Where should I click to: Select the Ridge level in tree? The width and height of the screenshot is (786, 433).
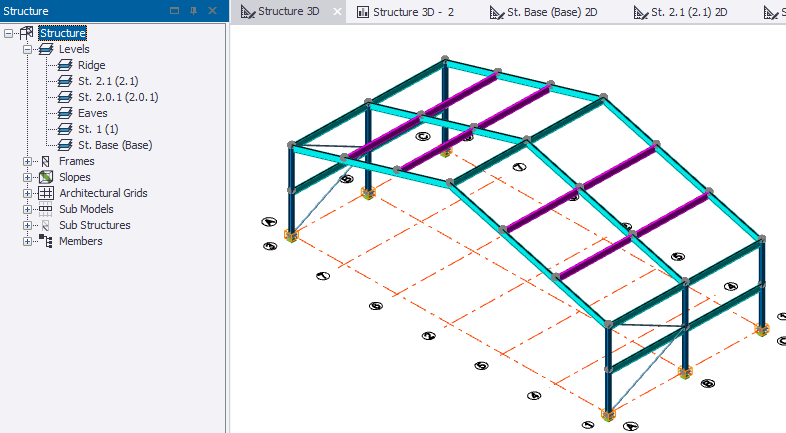tap(91, 65)
